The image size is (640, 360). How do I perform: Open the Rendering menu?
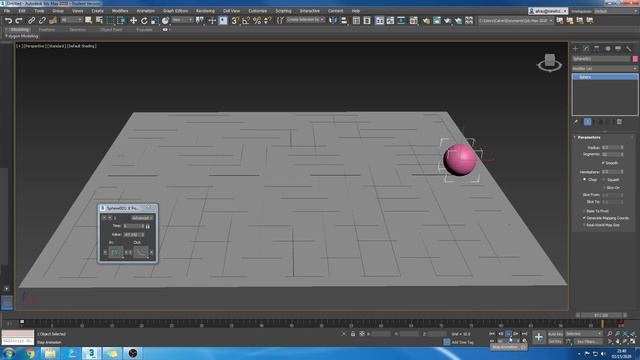pos(205,11)
